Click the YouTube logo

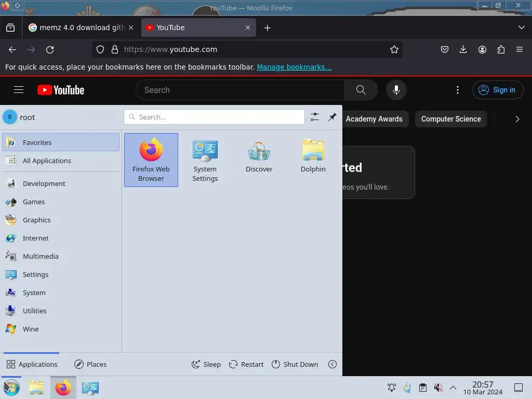coord(61,90)
